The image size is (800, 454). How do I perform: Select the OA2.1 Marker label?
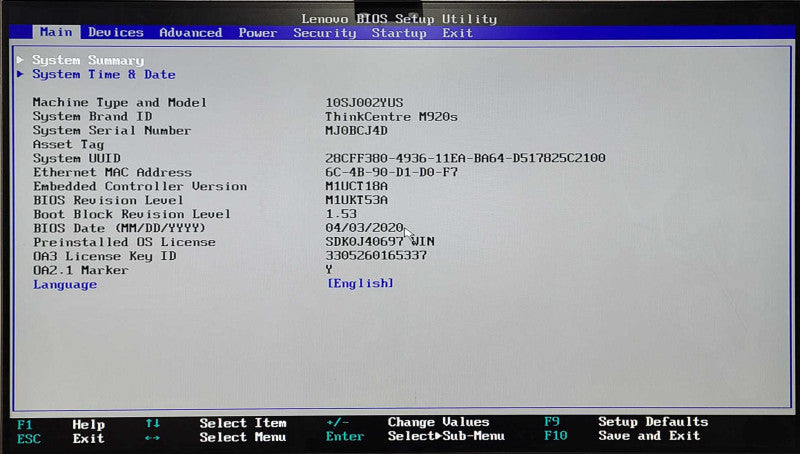point(80,270)
